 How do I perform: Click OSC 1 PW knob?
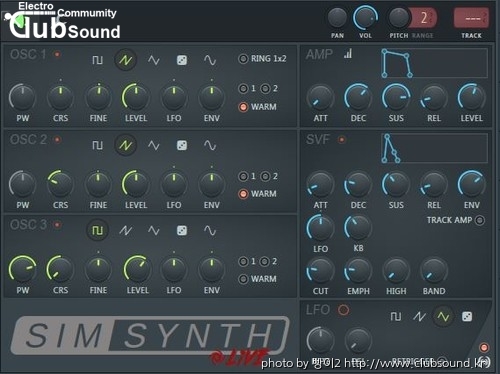tap(22, 98)
